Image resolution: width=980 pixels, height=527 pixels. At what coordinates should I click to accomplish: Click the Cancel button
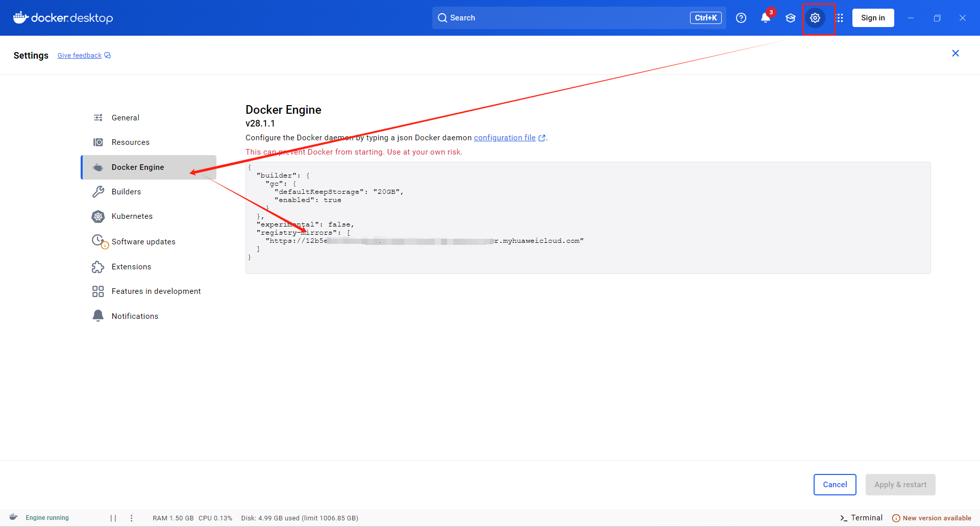(x=835, y=485)
